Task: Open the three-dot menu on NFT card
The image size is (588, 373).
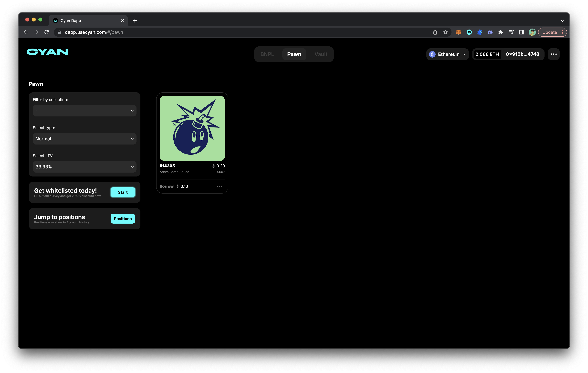Action: [220, 186]
